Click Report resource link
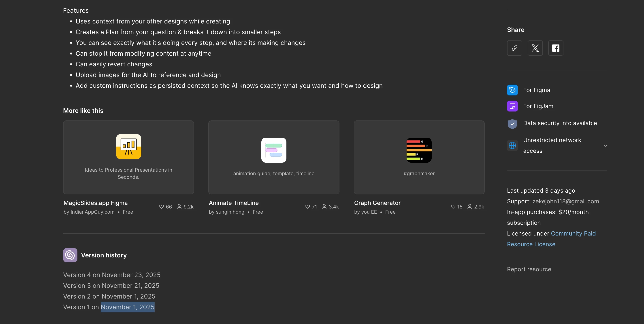 529,269
